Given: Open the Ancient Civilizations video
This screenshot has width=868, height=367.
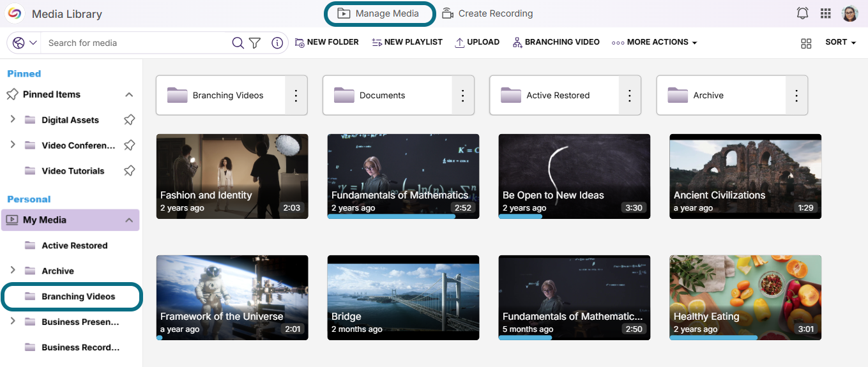Looking at the screenshot, I should 745,176.
